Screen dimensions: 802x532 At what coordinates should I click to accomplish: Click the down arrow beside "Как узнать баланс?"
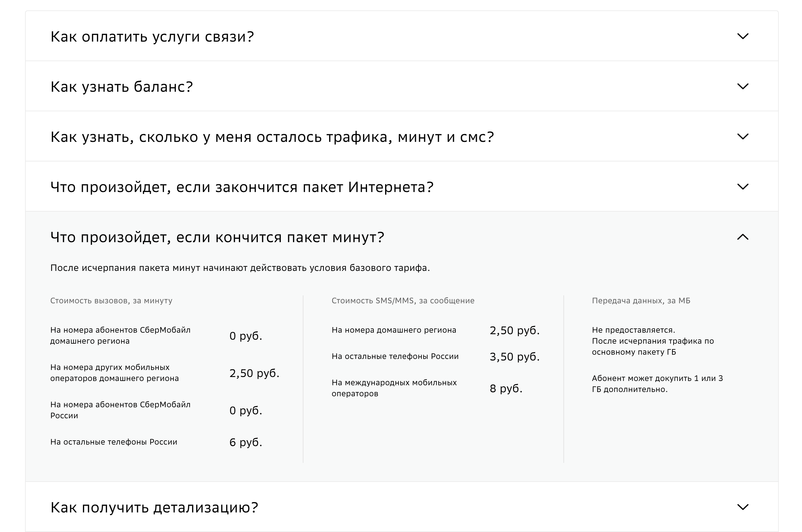pyautogui.click(x=743, y=86)
